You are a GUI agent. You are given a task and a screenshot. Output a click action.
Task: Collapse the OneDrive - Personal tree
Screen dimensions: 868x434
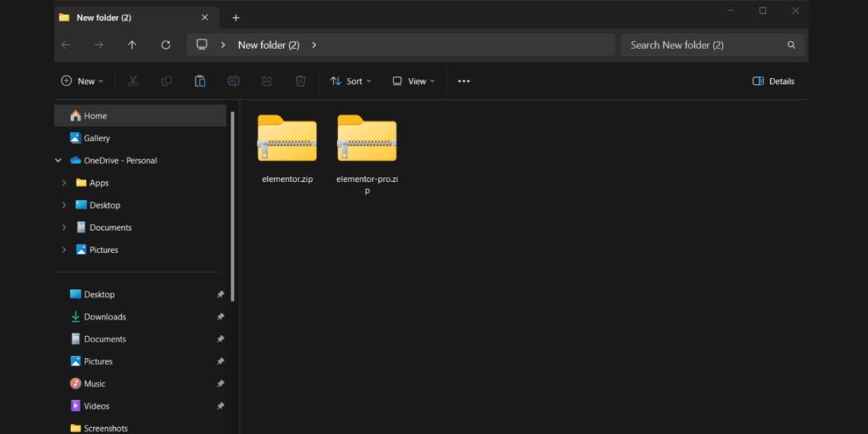tap(59, 161)
